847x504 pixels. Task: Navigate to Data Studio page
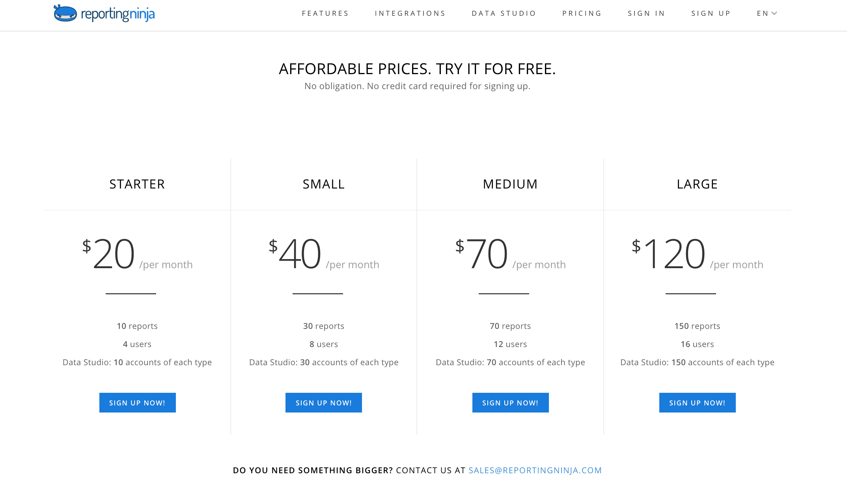(x=504, y=13)
